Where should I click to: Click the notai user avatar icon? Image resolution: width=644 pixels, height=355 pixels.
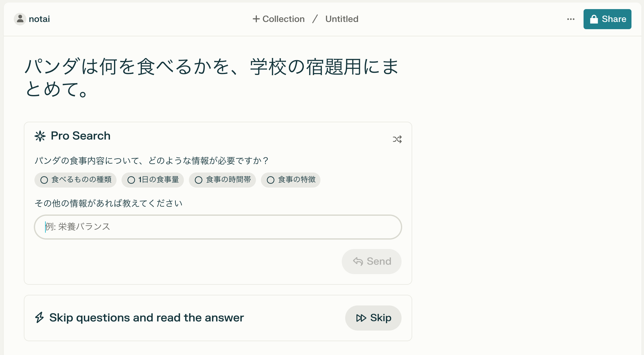[20, 19]
